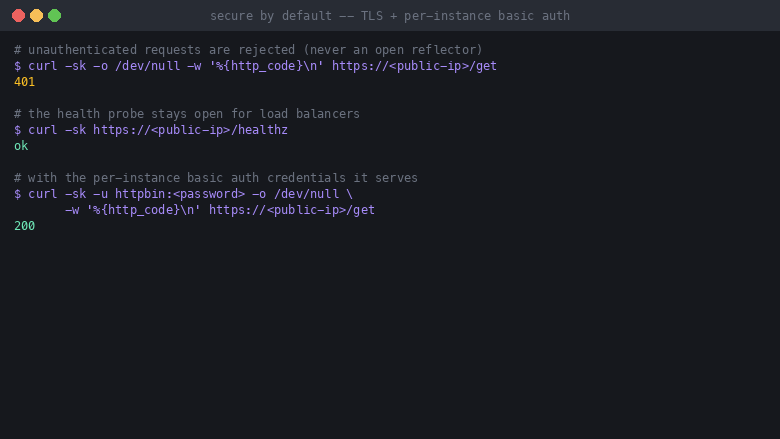This screenshot has height=439, width=780.
Task: Click the per-instance basic auth comment
Action: coord(216,177)
